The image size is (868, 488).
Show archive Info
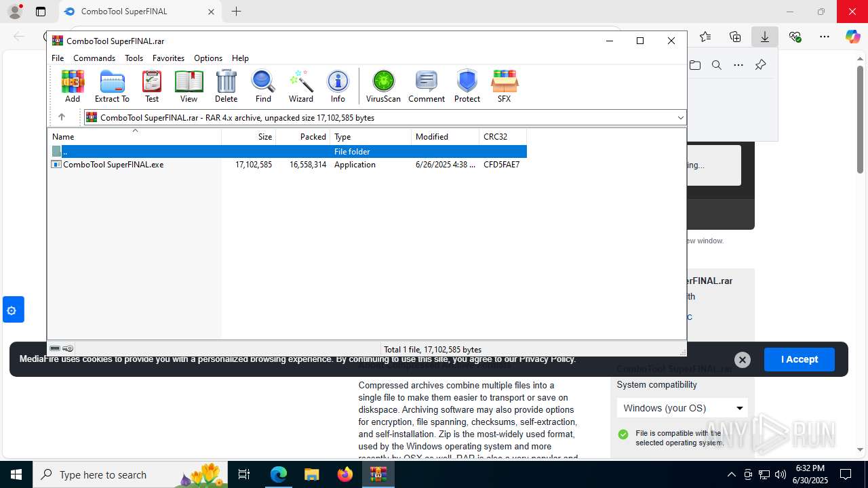pyautogui.click(x=338, y=86)
